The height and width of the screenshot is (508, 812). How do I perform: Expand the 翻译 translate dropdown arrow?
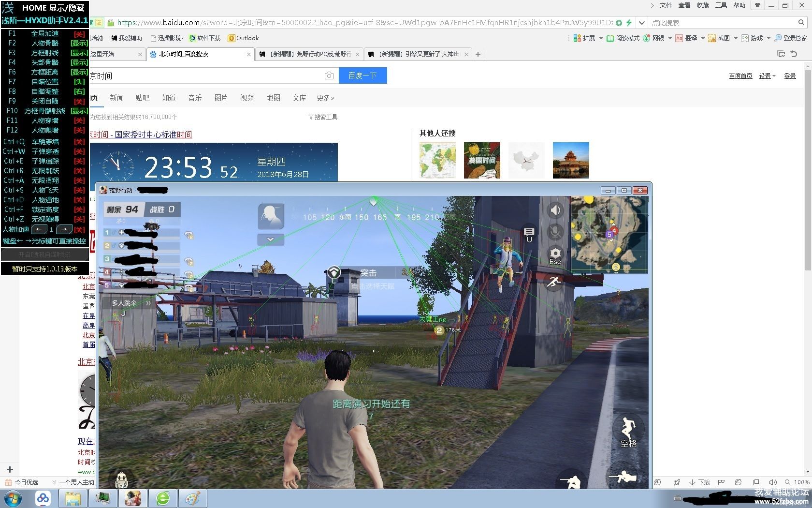703,38
